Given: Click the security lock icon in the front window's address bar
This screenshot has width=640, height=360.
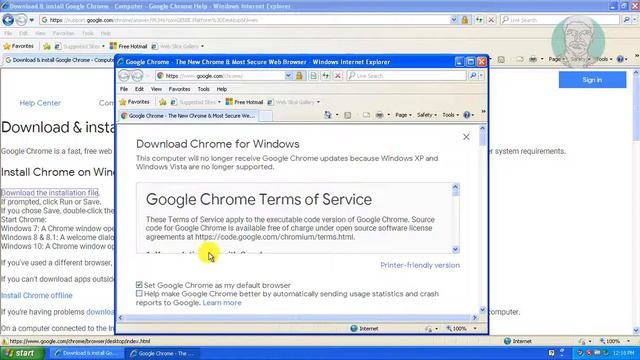Looking at the screenshot, I should tap(299, 76).
